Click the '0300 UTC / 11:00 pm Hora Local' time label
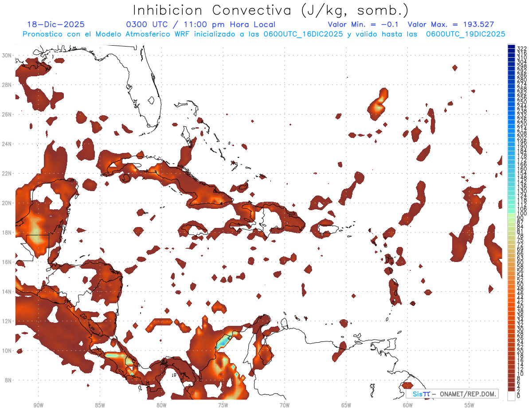The height and width of the screenshot is (411, 532). coord(200,25)
